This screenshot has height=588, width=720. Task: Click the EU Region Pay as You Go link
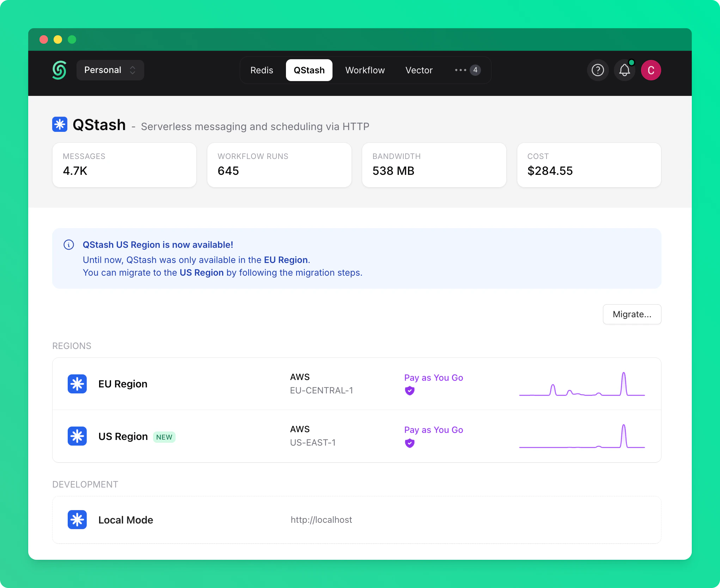(433, 378)
